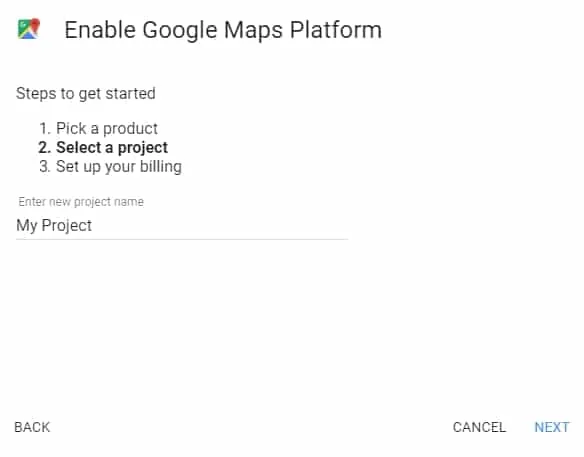Click the word 'Enable' in the heading
The image size is (584, 457).
(x=100, y=30)
